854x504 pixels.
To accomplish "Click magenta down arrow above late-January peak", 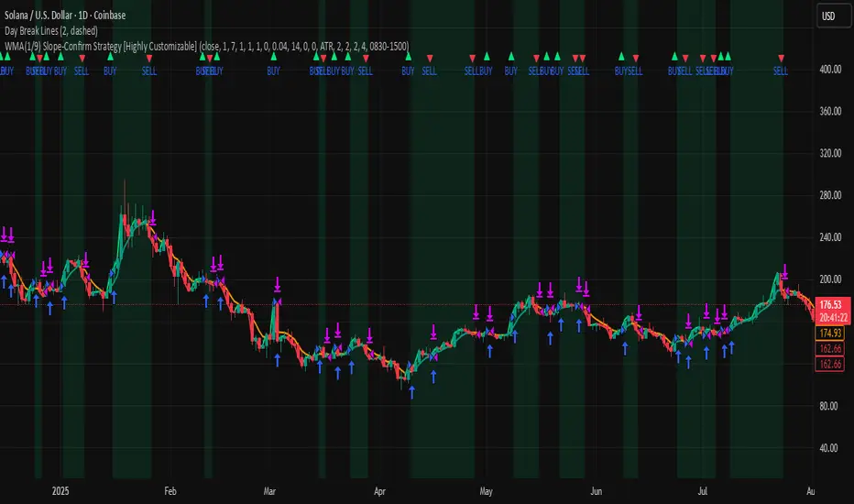I will tap(153, 219).
